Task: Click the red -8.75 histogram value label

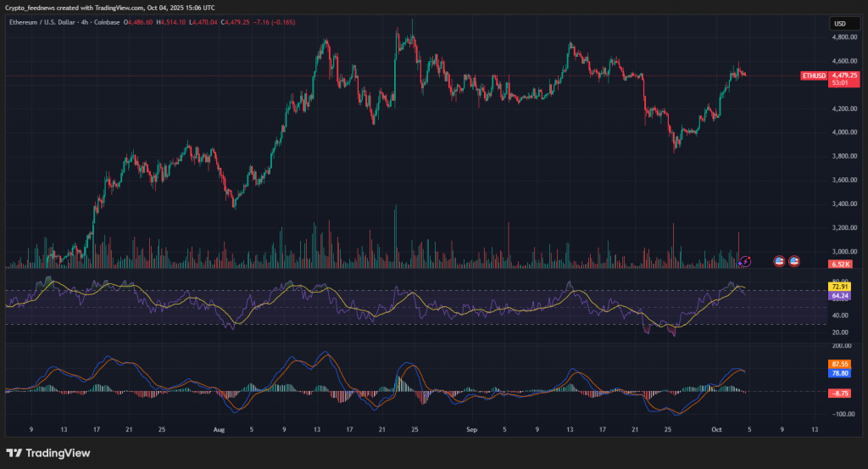Action: point(841,392)
